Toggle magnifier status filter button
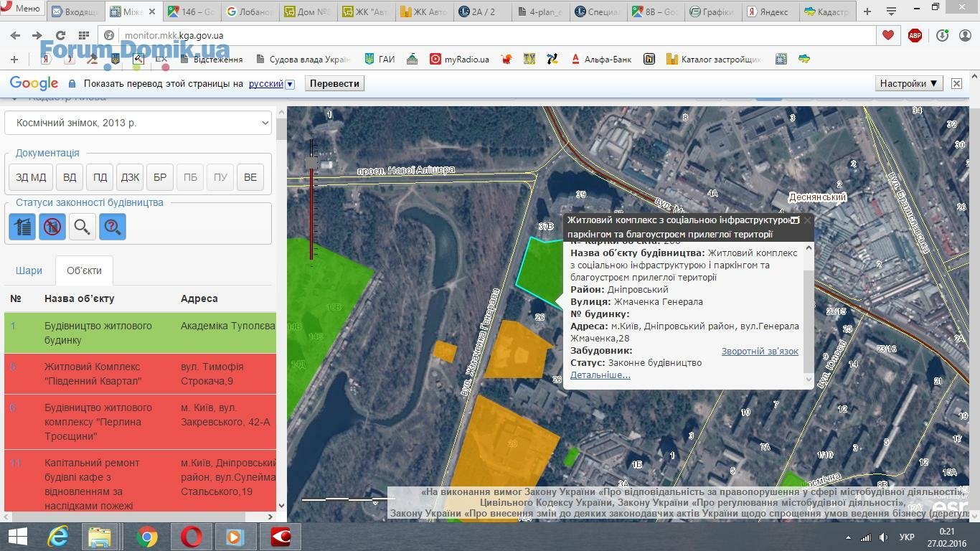This screenshot has width=980, height=551. tap(82, 227)
